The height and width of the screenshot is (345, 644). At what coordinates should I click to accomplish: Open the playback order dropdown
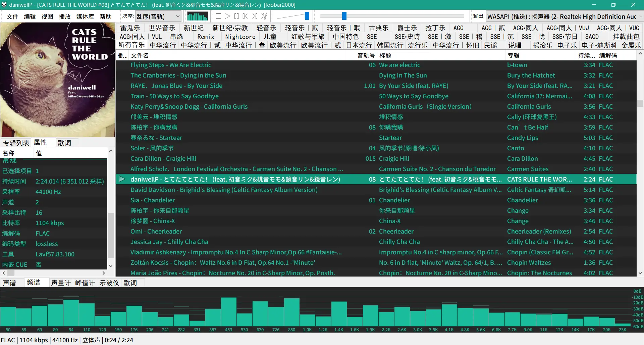click(158, 16)
